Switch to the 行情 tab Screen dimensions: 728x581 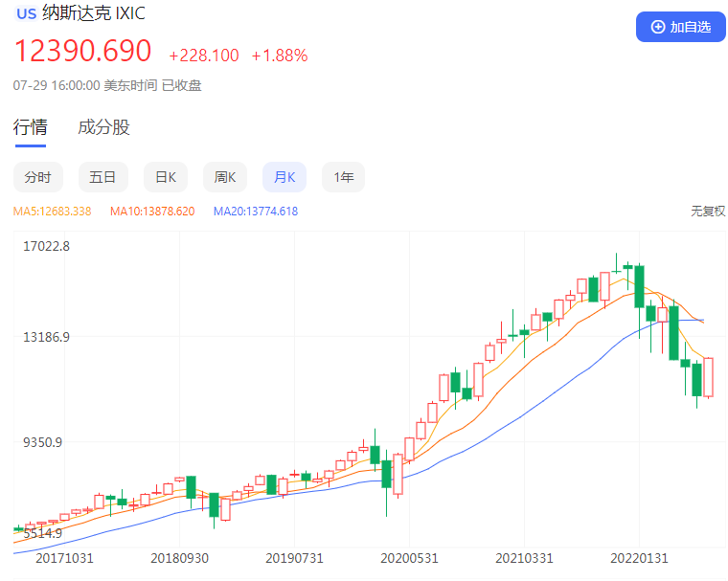31,127
